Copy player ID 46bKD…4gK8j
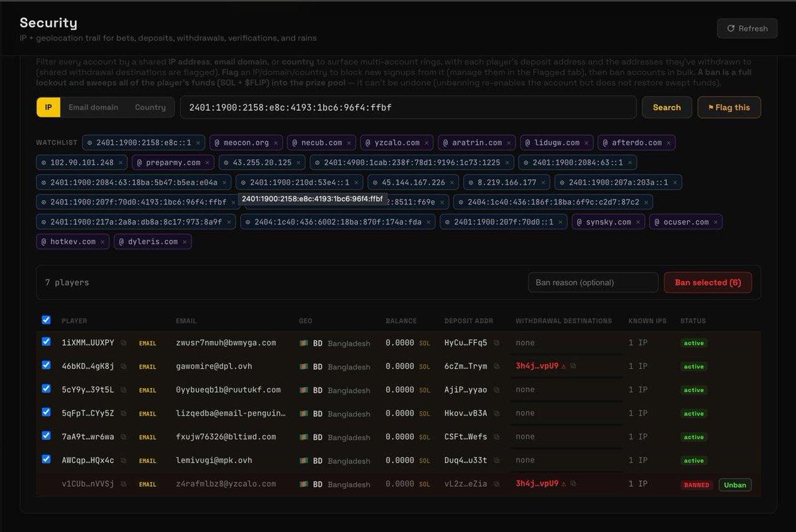This screenshot has width=796, height=532. coord(124,366)
